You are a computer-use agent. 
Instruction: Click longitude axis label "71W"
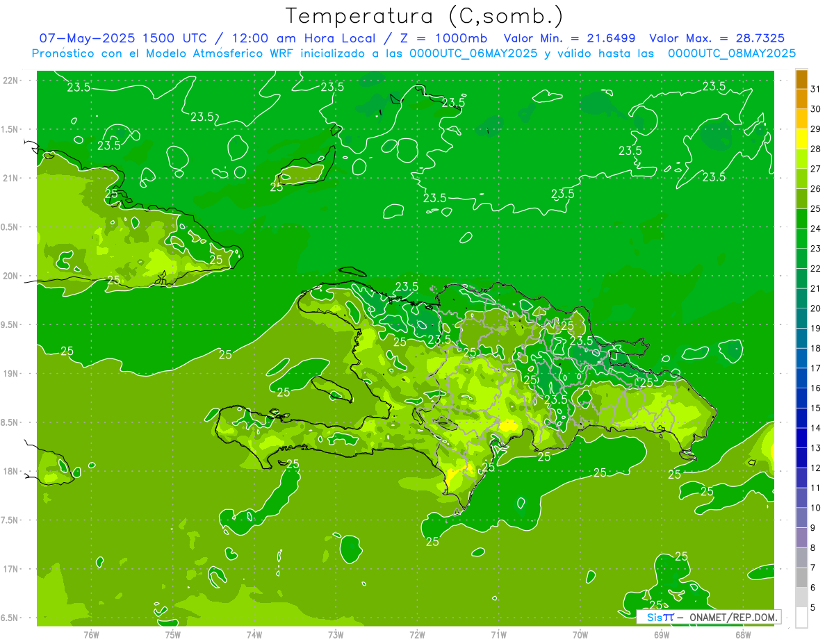(x=498, y=634)
